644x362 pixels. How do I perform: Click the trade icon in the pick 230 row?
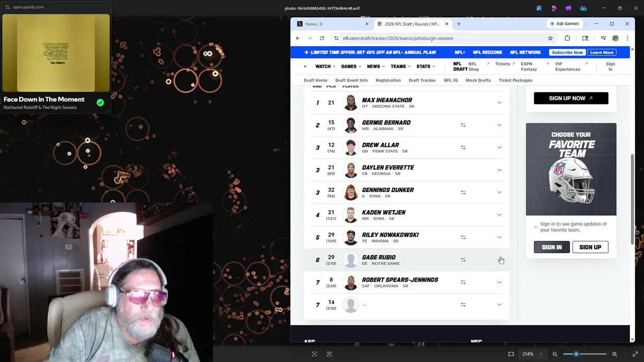coord(463,305)
